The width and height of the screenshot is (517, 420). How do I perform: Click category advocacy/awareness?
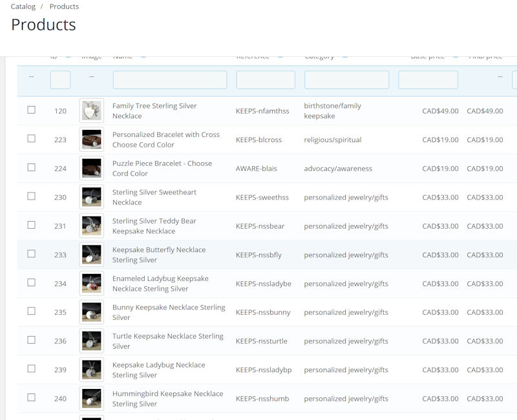coord(338,169)
